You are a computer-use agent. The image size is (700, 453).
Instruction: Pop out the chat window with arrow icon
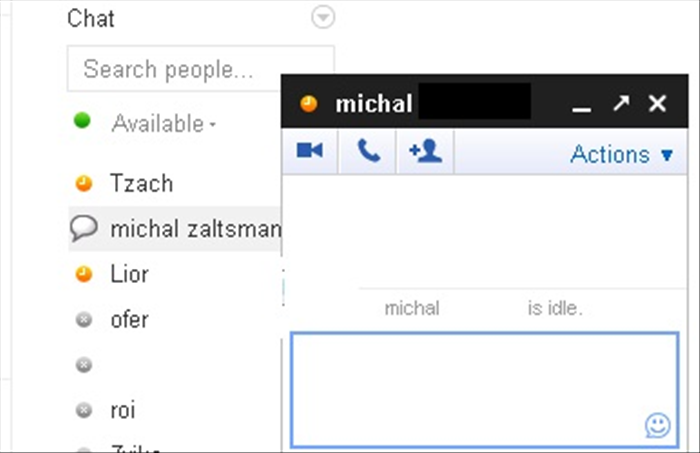tap(621, 103)
